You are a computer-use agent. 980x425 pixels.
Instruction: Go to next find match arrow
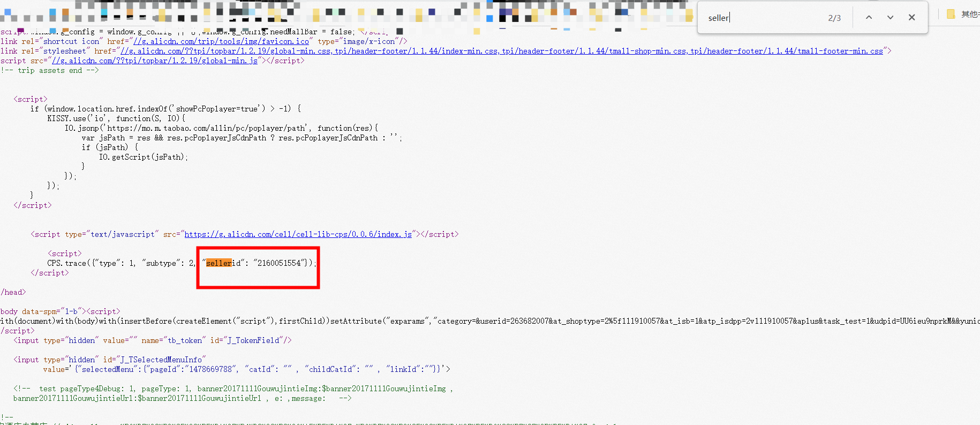[x=890, y=18]
